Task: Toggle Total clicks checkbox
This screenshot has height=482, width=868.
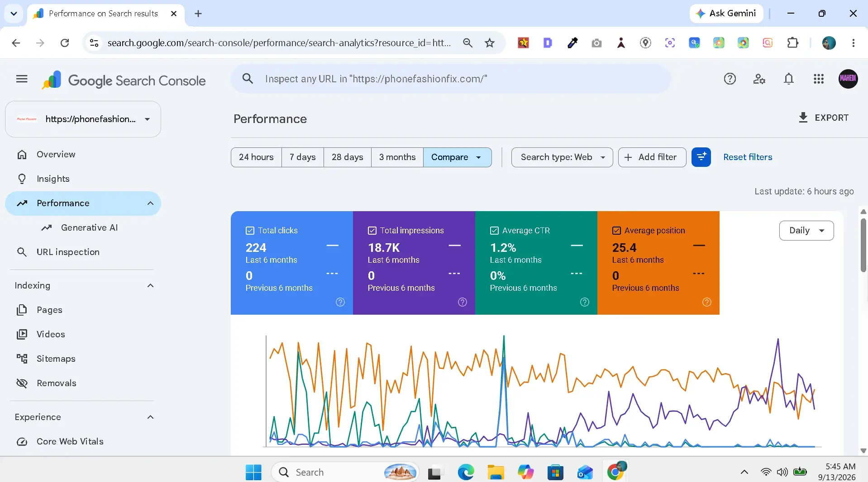Action: (250, 231)
